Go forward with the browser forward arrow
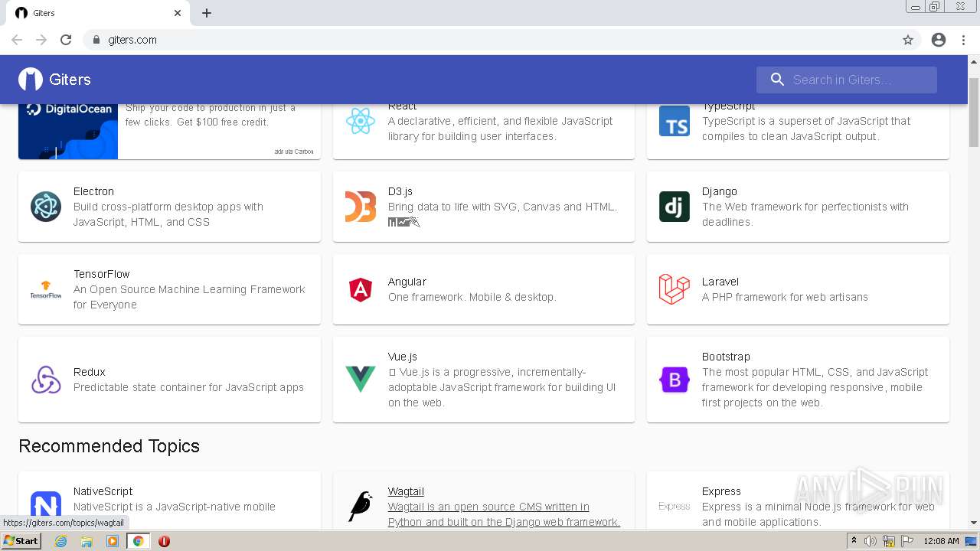This screenshot has height=551, width=980. pos(41,40)
